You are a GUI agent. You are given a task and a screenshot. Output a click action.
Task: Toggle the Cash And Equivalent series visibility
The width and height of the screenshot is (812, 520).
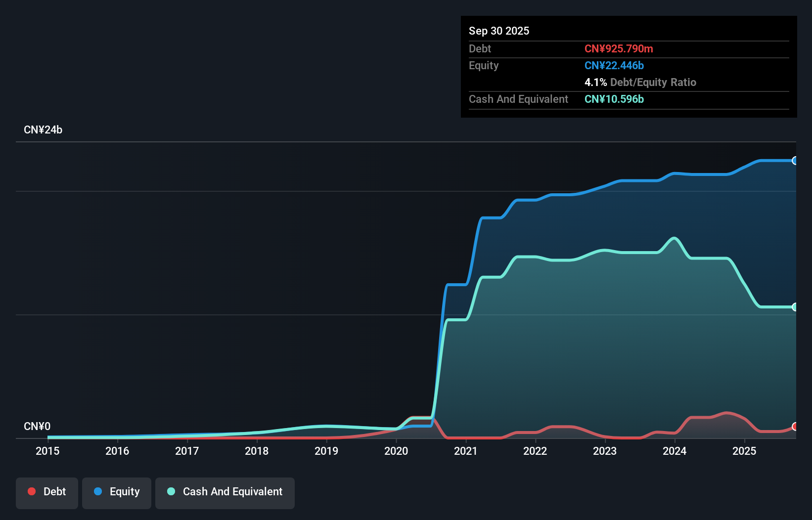point(225,493)
